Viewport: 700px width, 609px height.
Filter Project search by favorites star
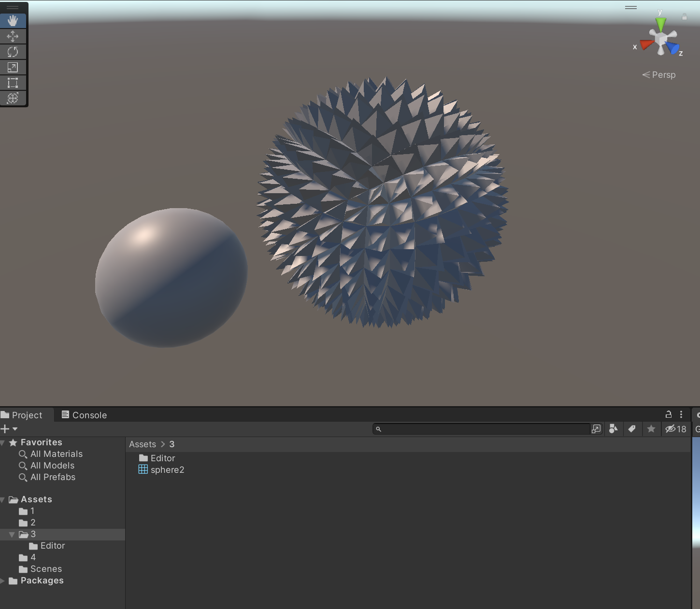[651, 429]
